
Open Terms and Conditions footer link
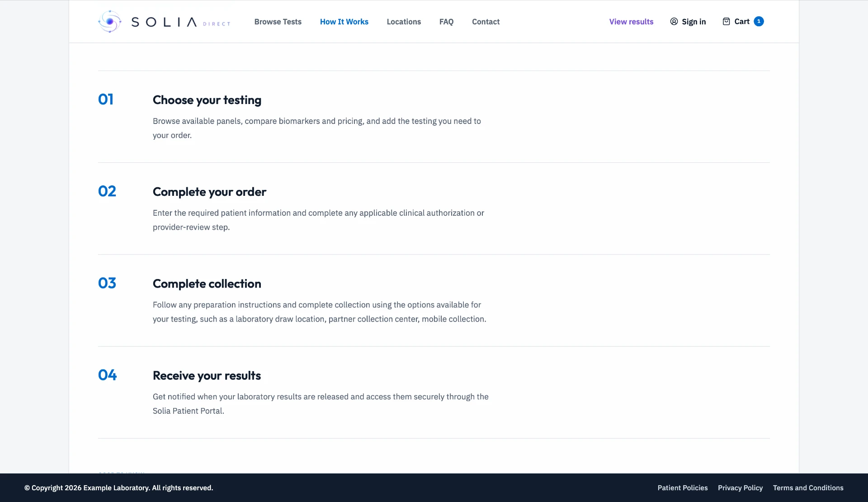[808, 488]
